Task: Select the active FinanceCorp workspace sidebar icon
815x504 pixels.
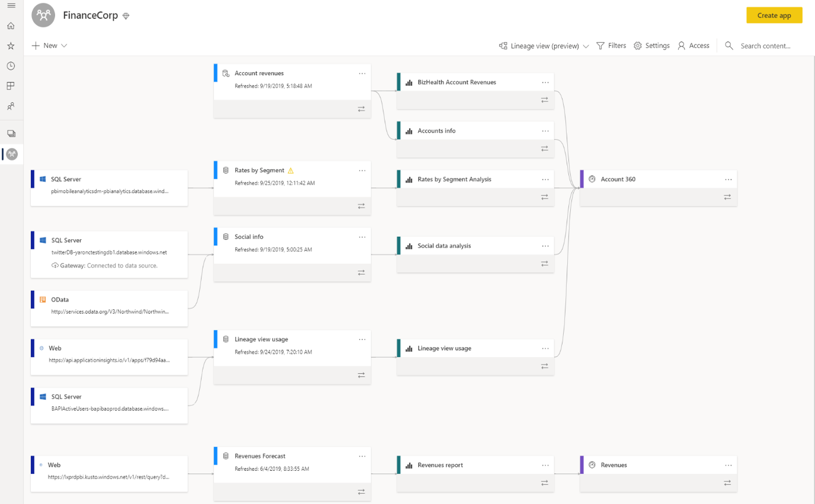Action: (x=12, y=154)
